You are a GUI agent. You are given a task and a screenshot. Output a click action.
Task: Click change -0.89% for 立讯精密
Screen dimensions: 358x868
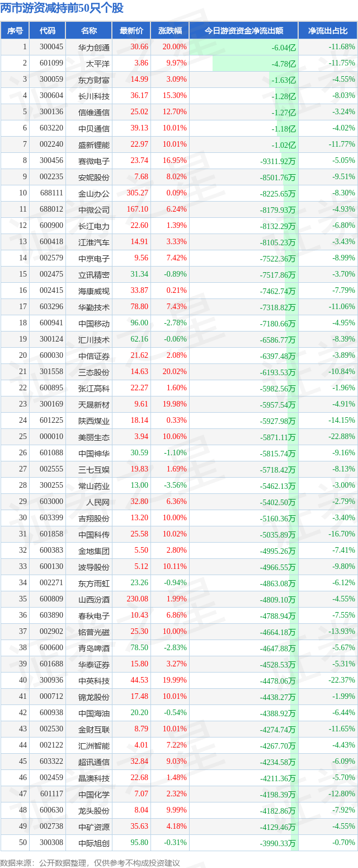point(176,274)
